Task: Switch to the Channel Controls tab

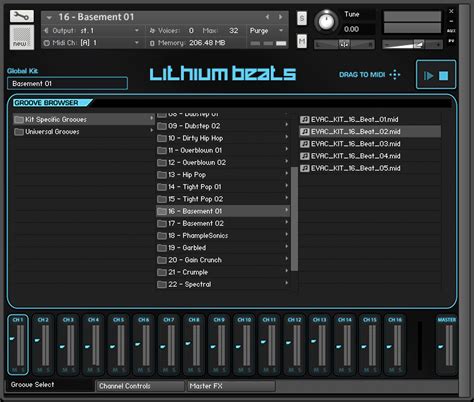Action: tap(140, 386)
